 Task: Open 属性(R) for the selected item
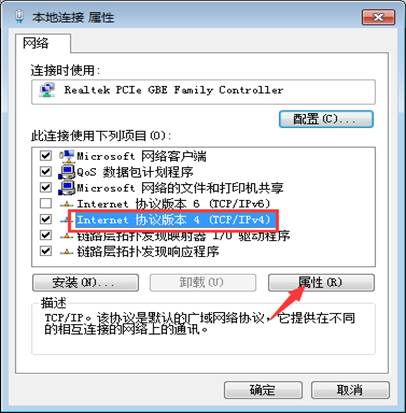(x=321, y=283)
